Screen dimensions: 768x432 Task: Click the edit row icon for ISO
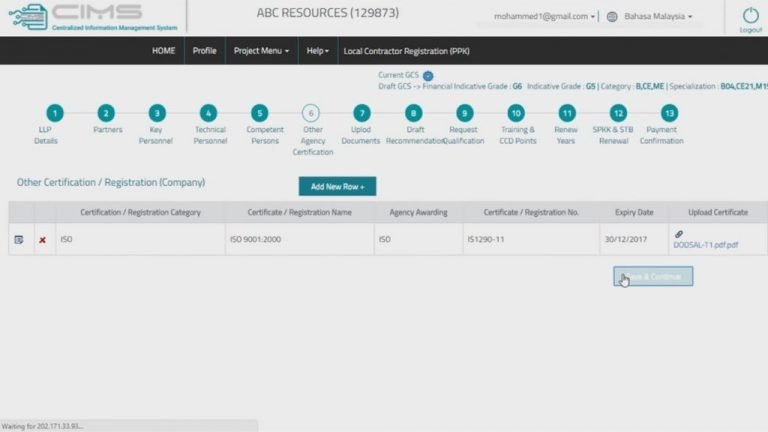(19, 240)
